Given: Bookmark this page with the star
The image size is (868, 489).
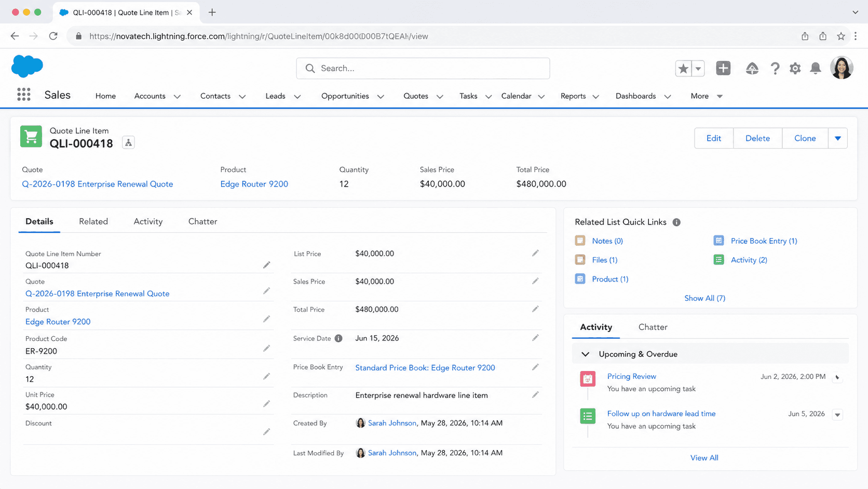Looking at the screenshot, I should (x=841, y=36).
